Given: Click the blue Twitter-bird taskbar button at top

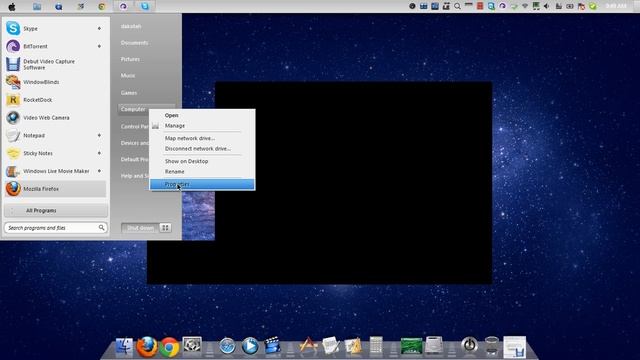Looking at the screenshot, I should [x=145, y=7].
